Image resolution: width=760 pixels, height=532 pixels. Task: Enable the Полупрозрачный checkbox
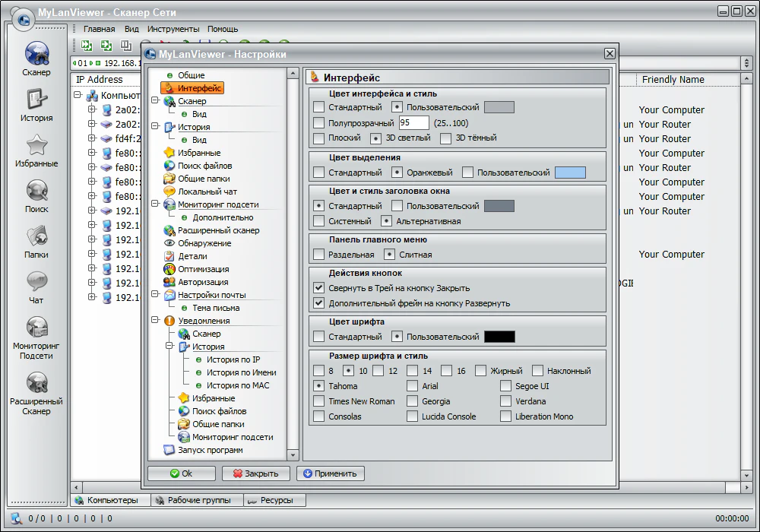point(319,123)
